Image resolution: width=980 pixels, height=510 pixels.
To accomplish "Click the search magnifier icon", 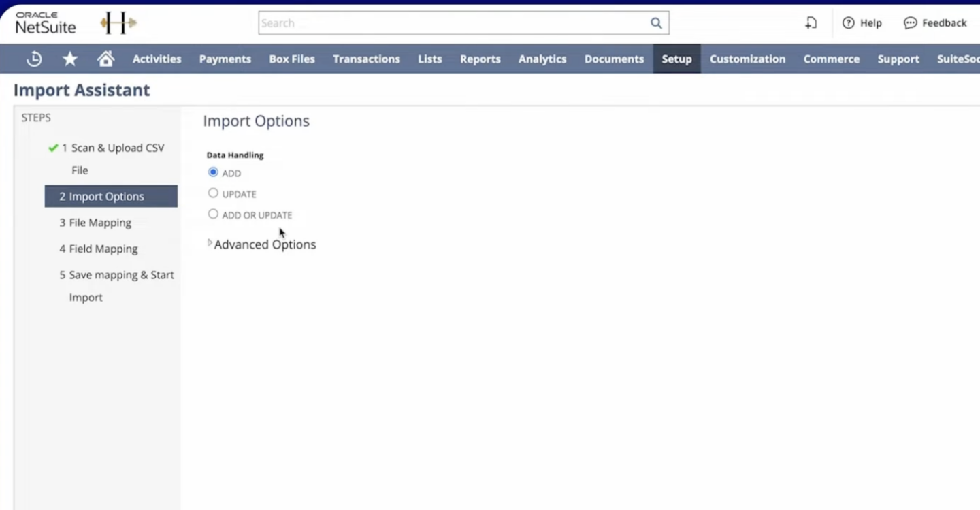I will (656, 23).
